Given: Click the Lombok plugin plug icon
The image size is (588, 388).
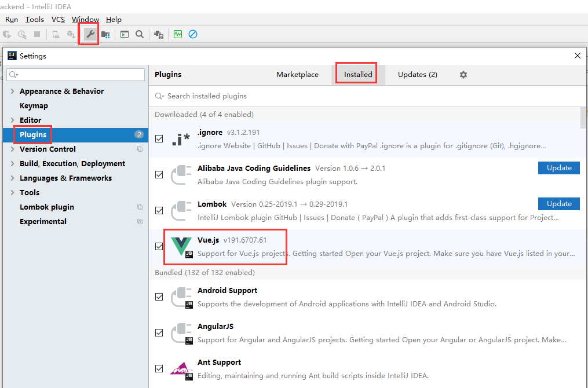Looking at the screenshot, I should [x=181, y=211].
